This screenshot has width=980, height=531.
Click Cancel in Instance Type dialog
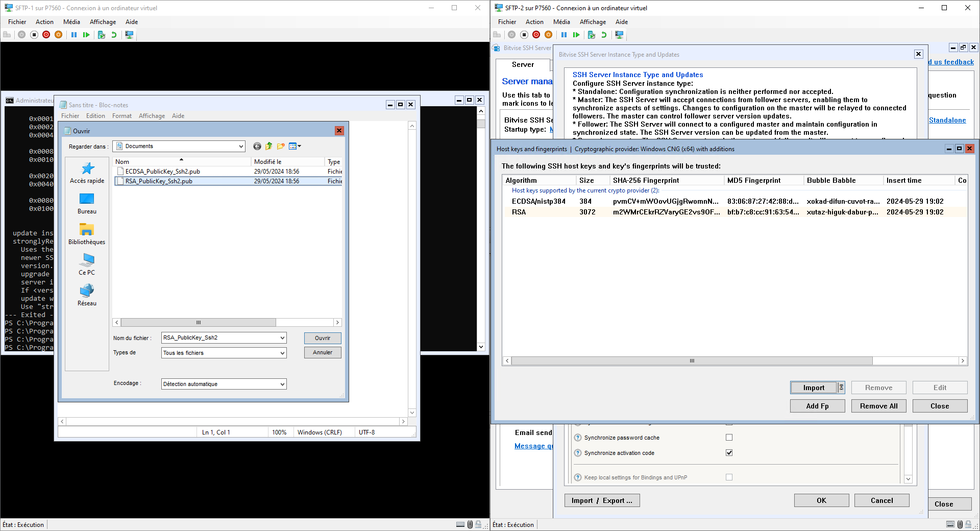pyautogui.click(x=881, y=501)
